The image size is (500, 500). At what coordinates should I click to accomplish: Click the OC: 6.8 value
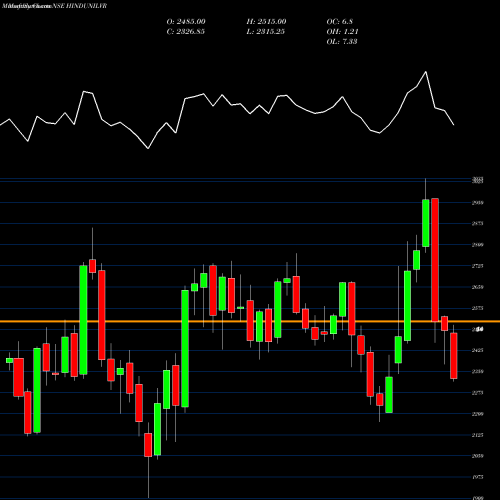click(340, 22)
